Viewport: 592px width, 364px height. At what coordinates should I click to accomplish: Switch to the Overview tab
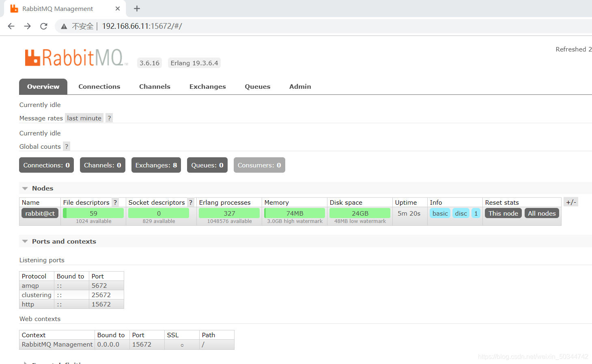click(43, 87)
